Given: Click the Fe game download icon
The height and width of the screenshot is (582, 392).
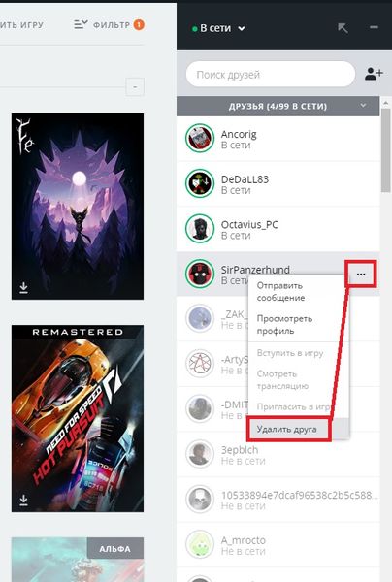Looking at the screenshot, I should (x=23, y=287).
